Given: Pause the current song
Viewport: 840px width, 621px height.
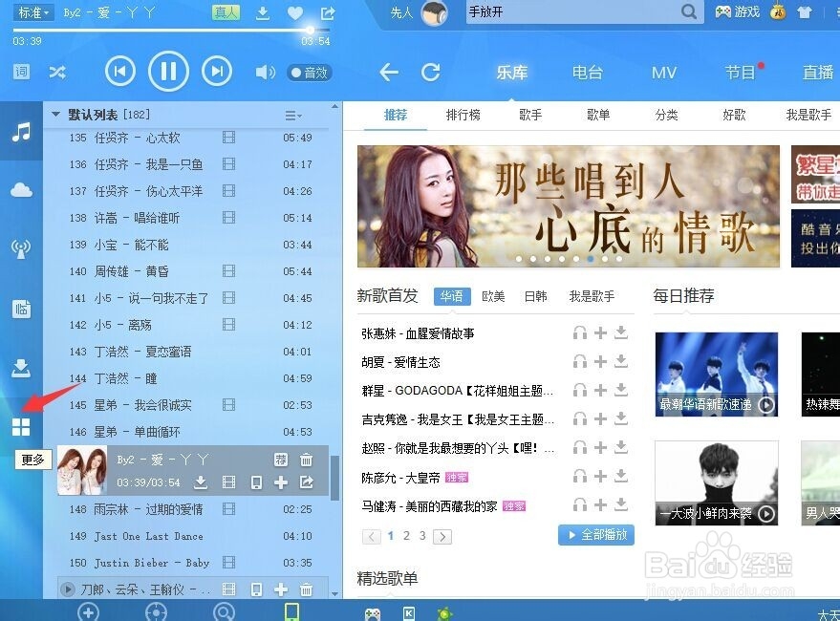Looking at the screenshot, I should [168, 71].
